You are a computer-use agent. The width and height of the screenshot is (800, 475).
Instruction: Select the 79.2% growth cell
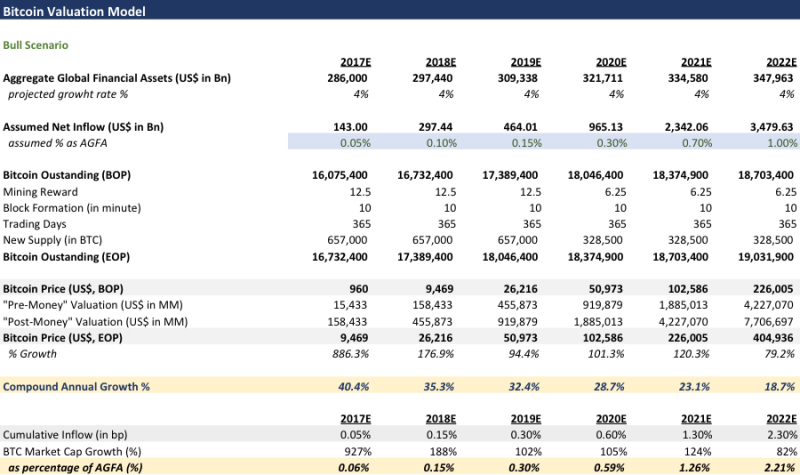pos(780,354)
